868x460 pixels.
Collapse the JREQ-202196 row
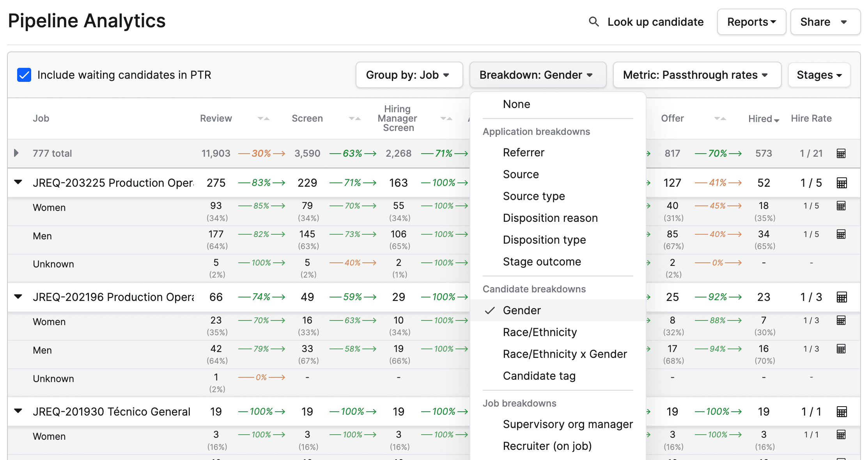[x=18, y=296]
